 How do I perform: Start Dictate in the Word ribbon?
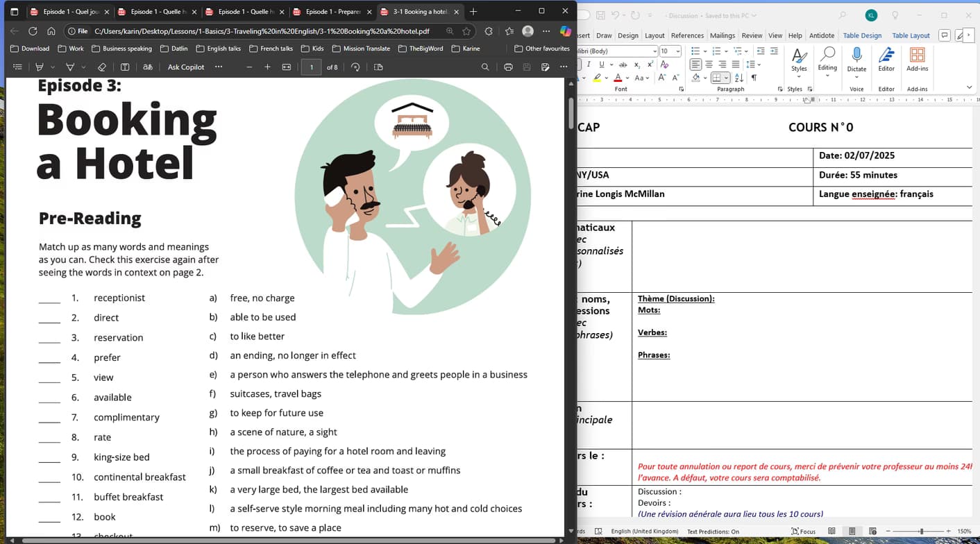click(856, 67)
